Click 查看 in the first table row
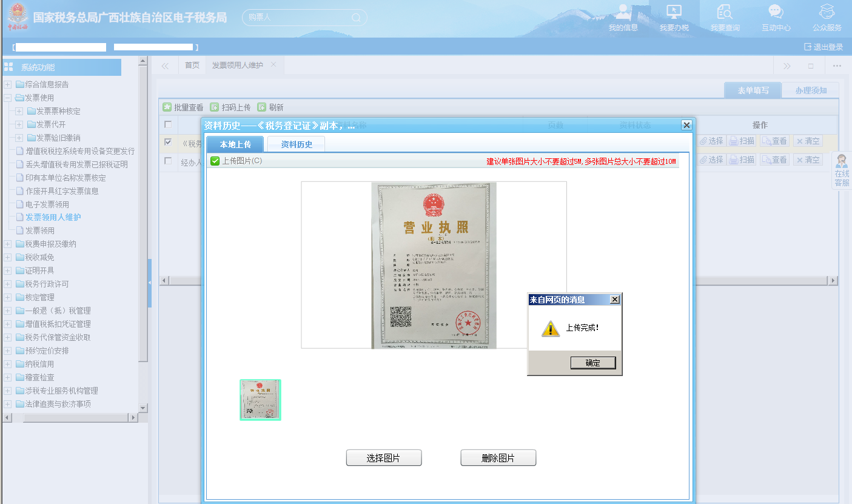This screenshot has height=504, width=852. pos(775,141)
